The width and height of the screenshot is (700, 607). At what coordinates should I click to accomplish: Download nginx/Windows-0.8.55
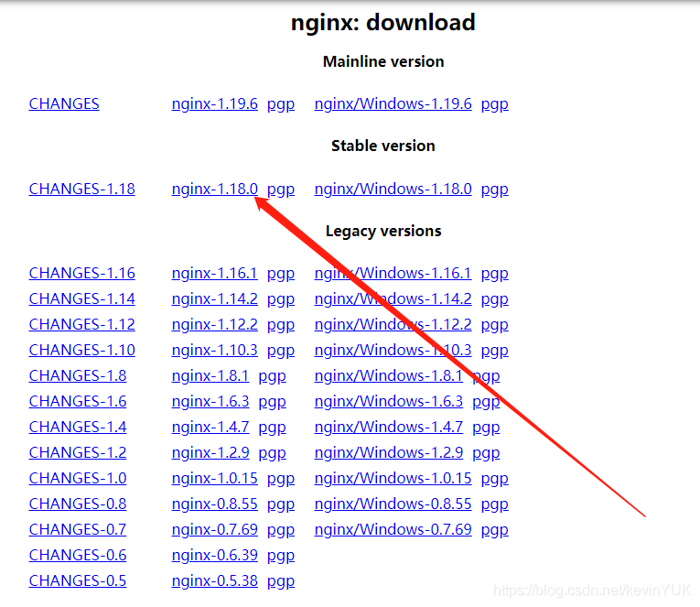393,504
